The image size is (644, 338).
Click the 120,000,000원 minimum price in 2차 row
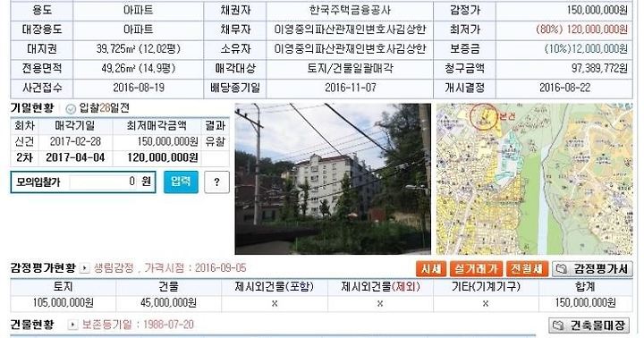163,157
